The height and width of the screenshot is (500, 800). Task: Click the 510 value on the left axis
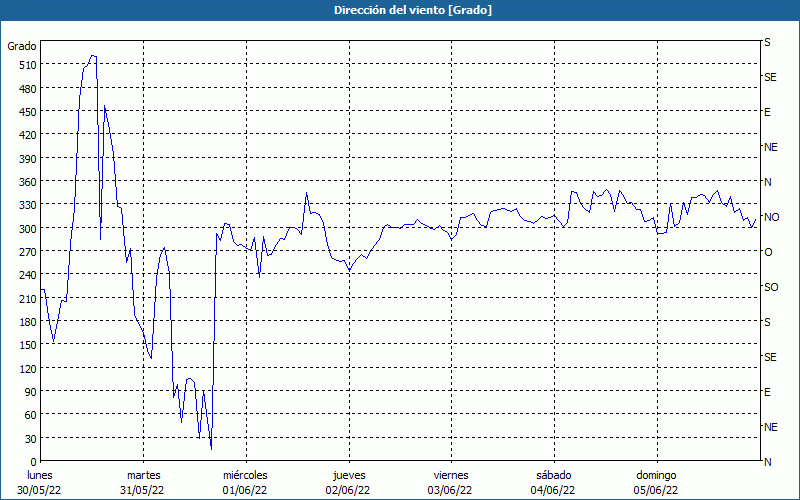28,65
